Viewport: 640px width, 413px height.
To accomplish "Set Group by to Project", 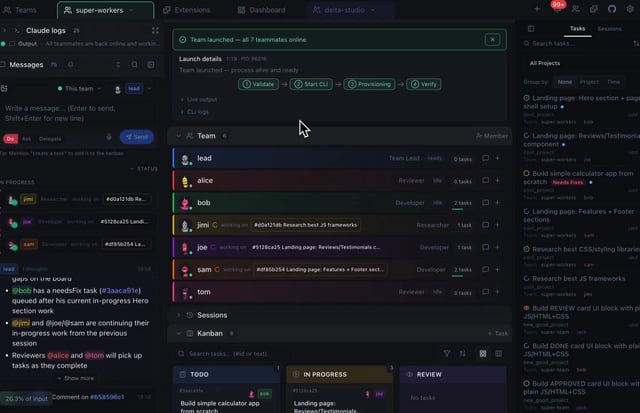I will click(x=589, y=82).
